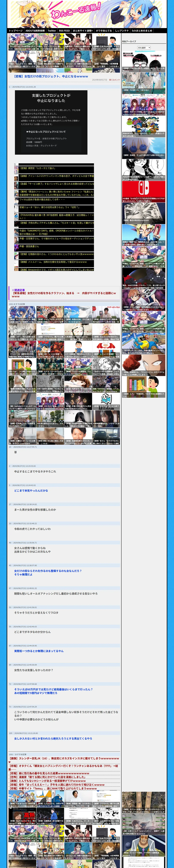174x868 pixels.
Task: Open link ワイの山田尚子監督が最近迷走してる件
Action: (x=42, y=199)
